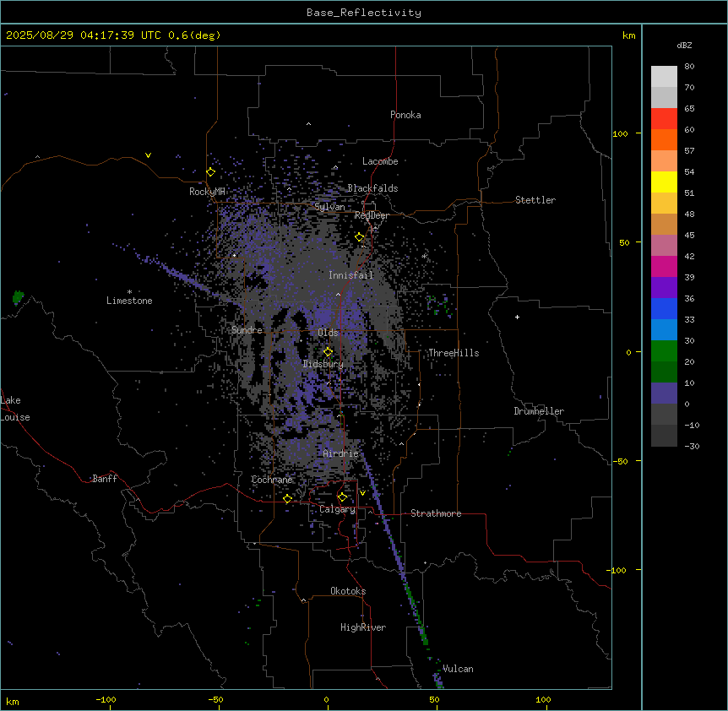
Task: Select the 80 value on dBZ scale
Action: (x=689, y=67)
